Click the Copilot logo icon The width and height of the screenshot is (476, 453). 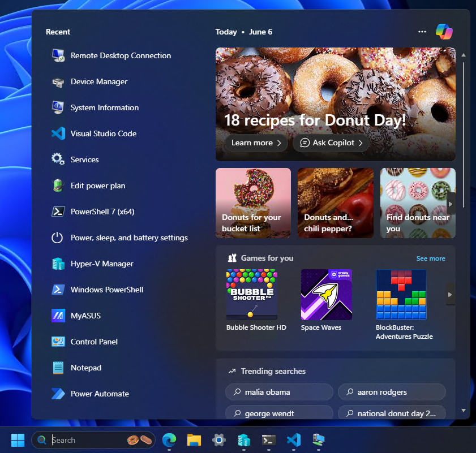444,32
